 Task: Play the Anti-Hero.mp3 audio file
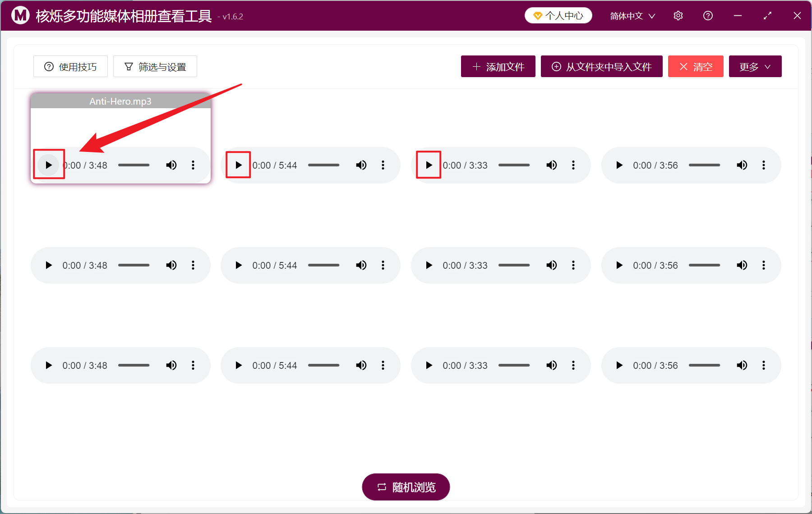(x=48, y=165)
